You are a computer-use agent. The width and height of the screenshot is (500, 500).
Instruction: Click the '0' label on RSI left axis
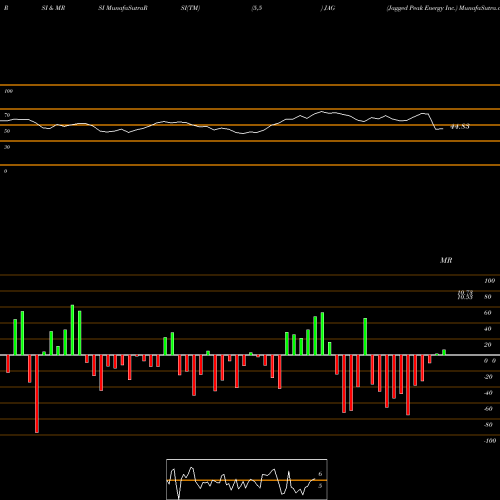[5, 171]
